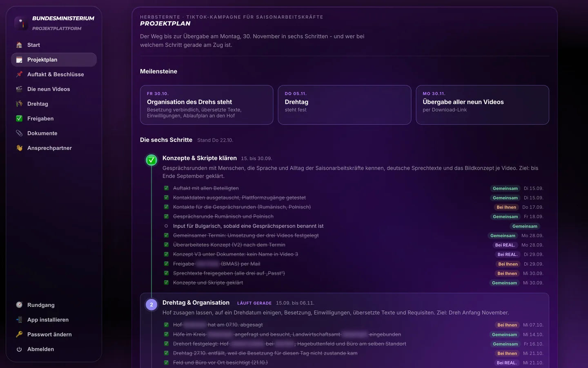Viewport: 588px width, 368px height.
Task: Toggle checkbox for Gesprächsrunde Rumänisch und Polnisch
Action: point(166,216)
